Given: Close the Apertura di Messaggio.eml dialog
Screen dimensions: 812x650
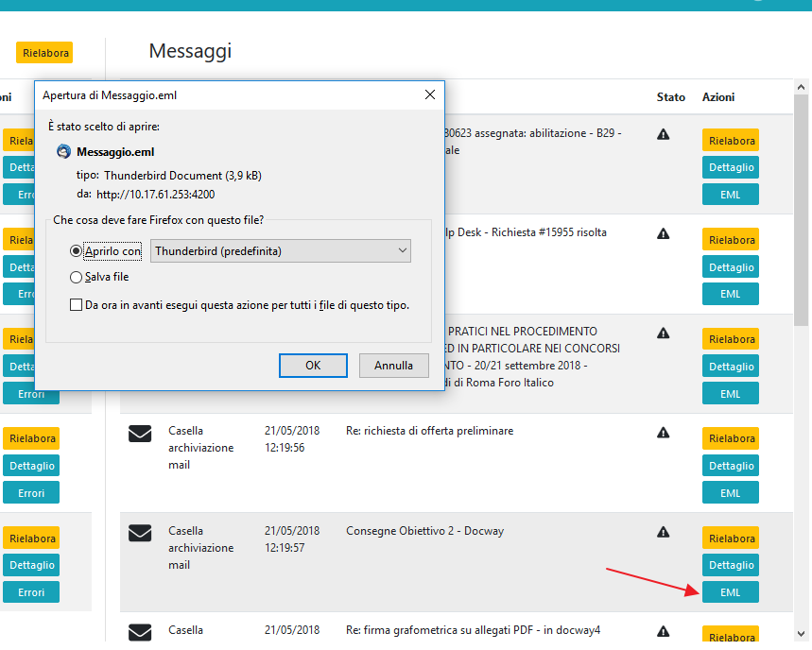Looking at the screenshot, I should click(x=430, y=94).
